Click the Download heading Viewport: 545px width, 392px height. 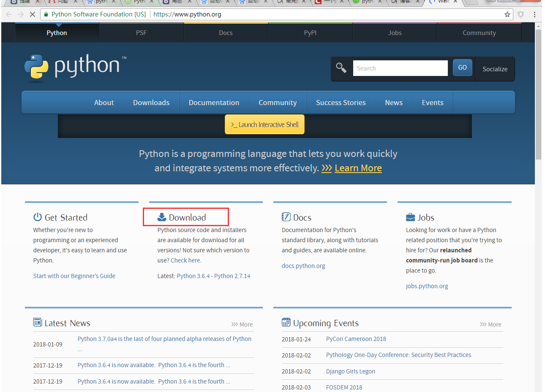188,217
